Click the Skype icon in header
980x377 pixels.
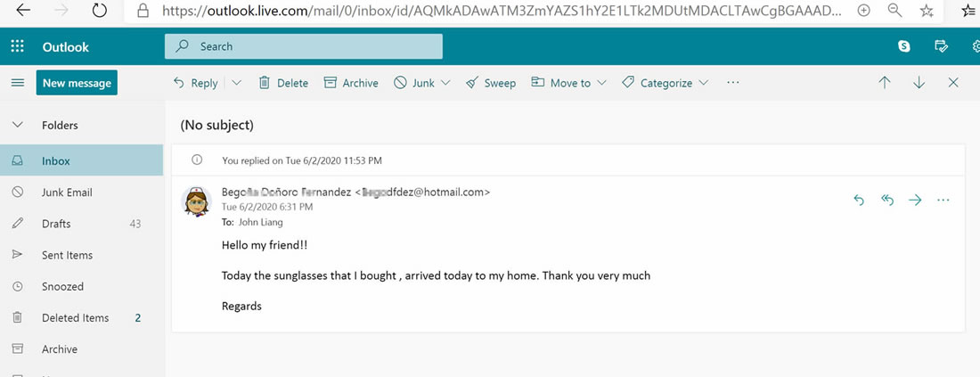(904, 46)
